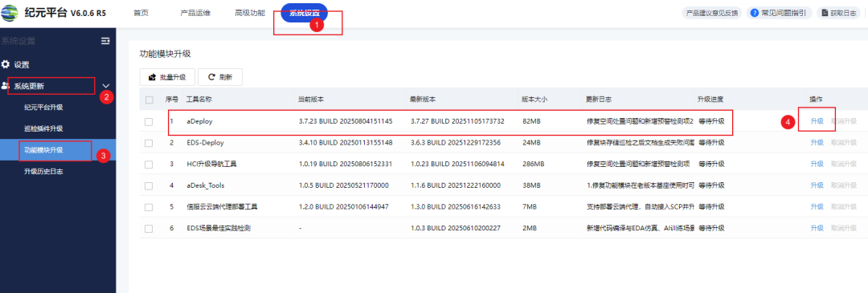Screen dimensions: 868x293
Task: Click the aDesk_Tools name cell
Action: (206, 185)
